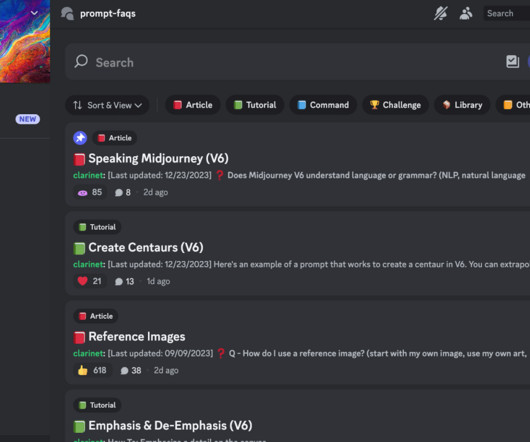The height and width of the screenshot is (442, 530).
Task: Click '2d ago' on Speaking Midjourney post
Action: [x=155, y=192]
